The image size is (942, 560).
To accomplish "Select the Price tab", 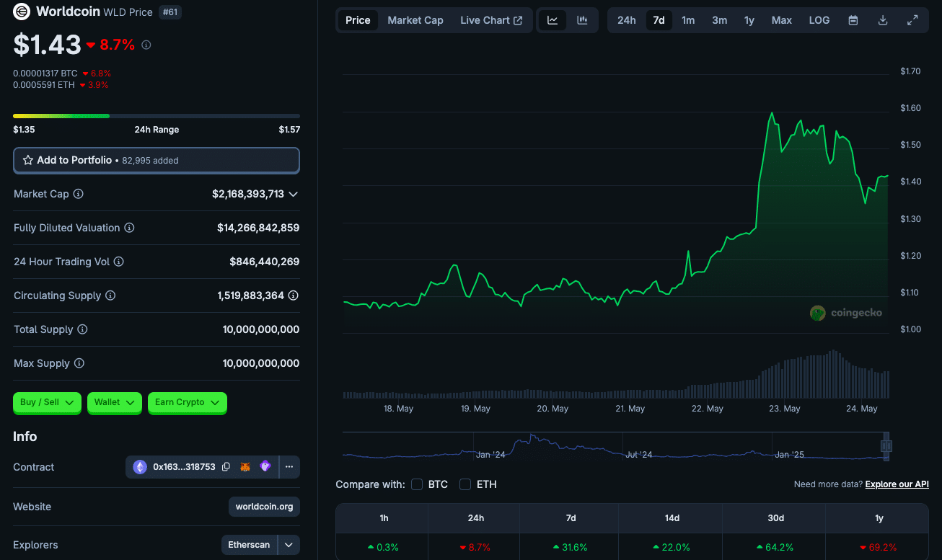I will pyautogui.click(x=358, y=20).
